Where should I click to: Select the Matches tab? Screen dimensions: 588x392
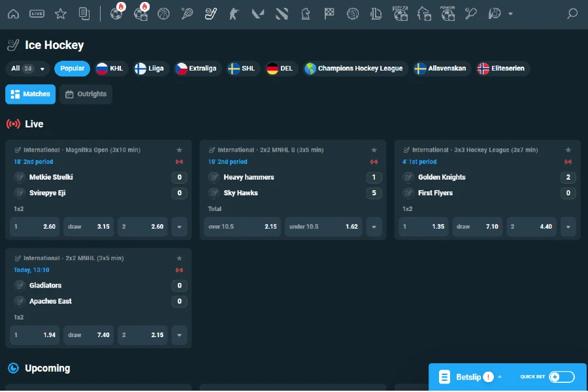click(x=30, y=93)
